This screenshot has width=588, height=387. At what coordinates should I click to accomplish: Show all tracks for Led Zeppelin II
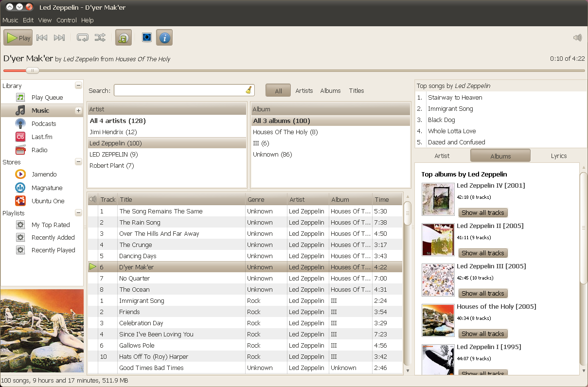(483, 253)
